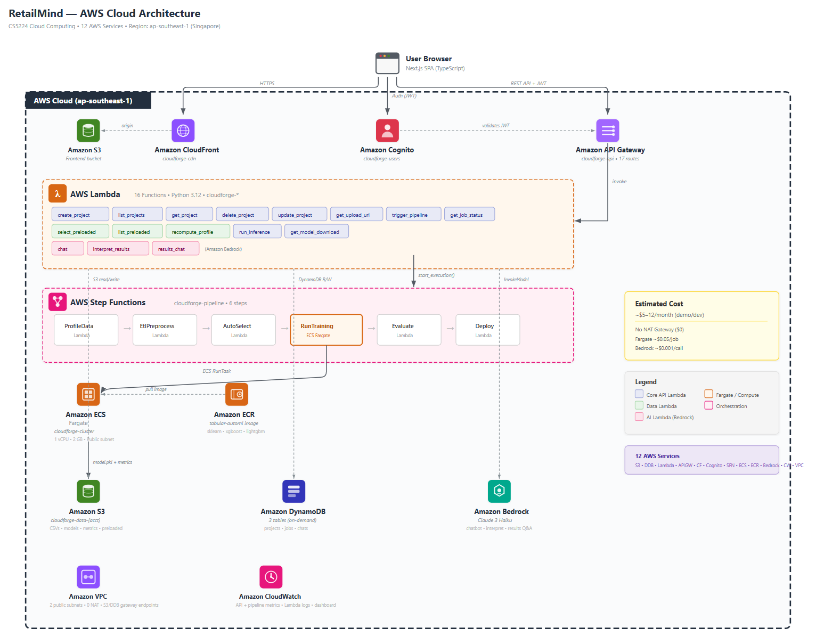
Task: Click the No NAT Gateway ($0) cost line
Action: [659, 330]
